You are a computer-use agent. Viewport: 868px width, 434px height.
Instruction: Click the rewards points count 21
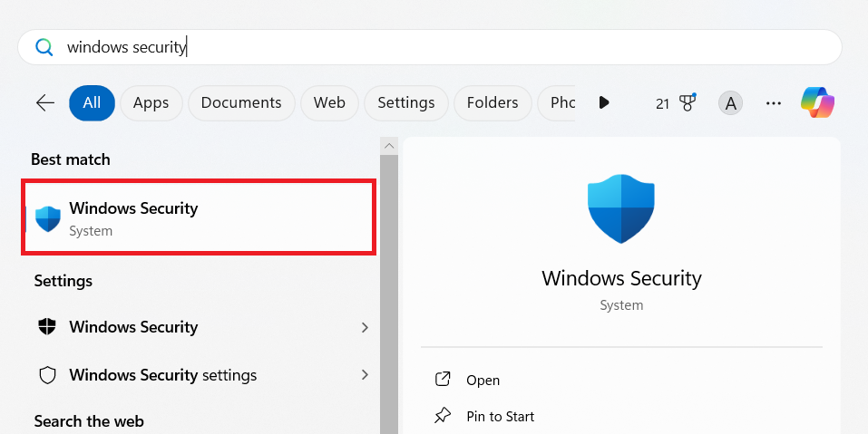[x=663, y=104]
